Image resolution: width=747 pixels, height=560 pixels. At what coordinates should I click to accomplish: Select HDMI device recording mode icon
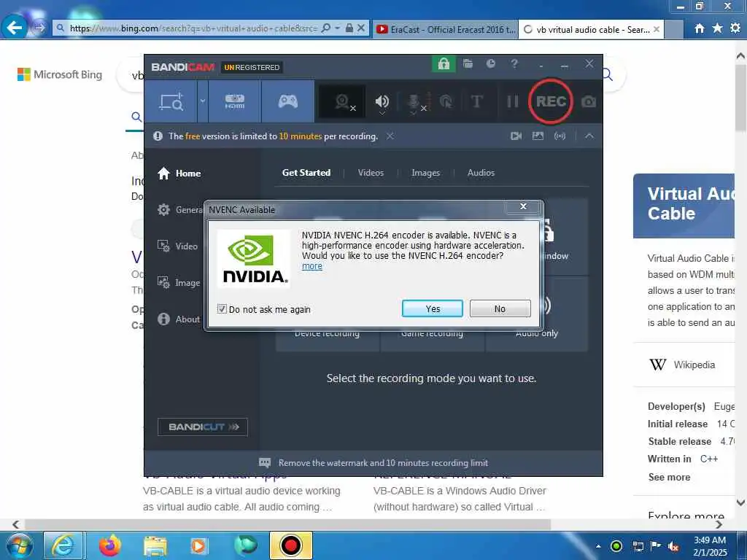[234, 101]
